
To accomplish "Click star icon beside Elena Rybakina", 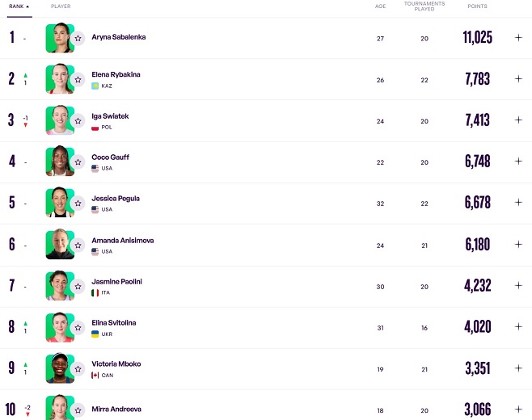I will [78, 79].
